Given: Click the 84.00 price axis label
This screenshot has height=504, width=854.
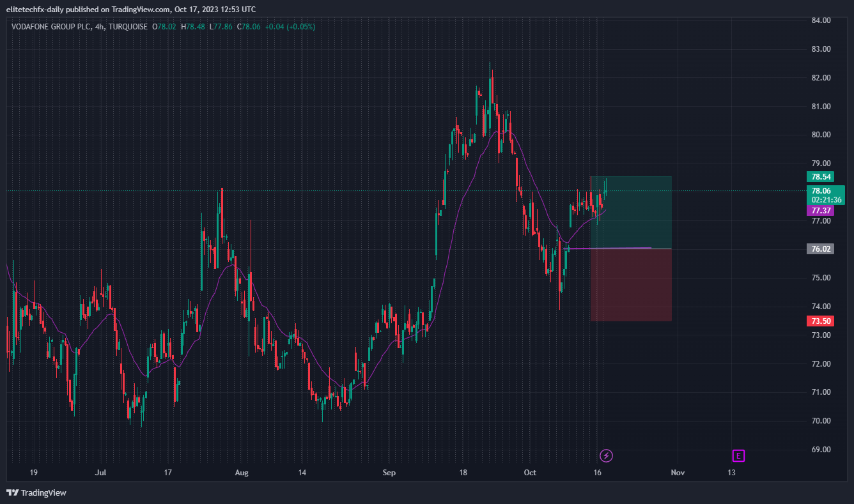Looking at the screenshot, I should point(821,20).
